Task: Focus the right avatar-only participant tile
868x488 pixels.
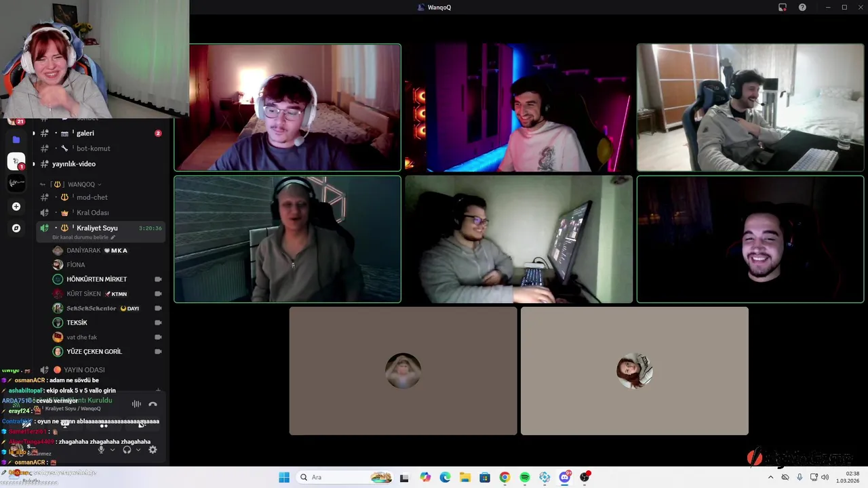Action: [635, 371]
